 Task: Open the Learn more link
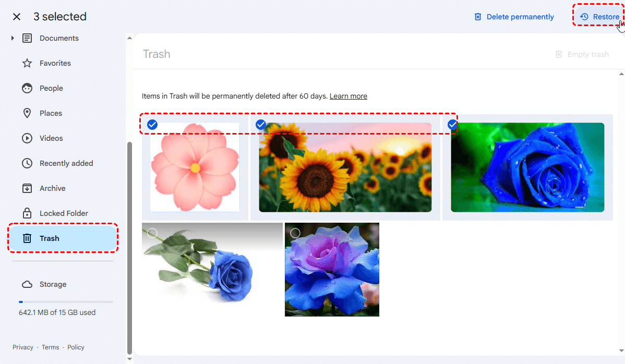coord(348,96)
